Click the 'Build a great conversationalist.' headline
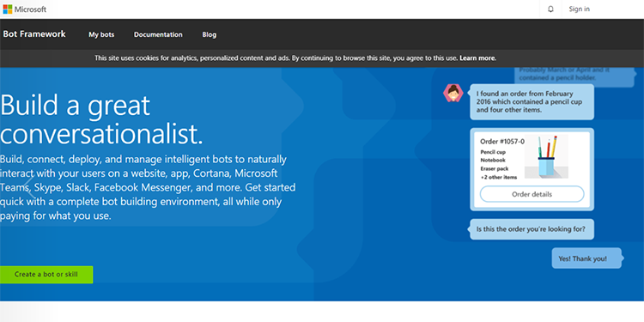The width and height of the screenshot is (644, 322). (x=101, y=119)
